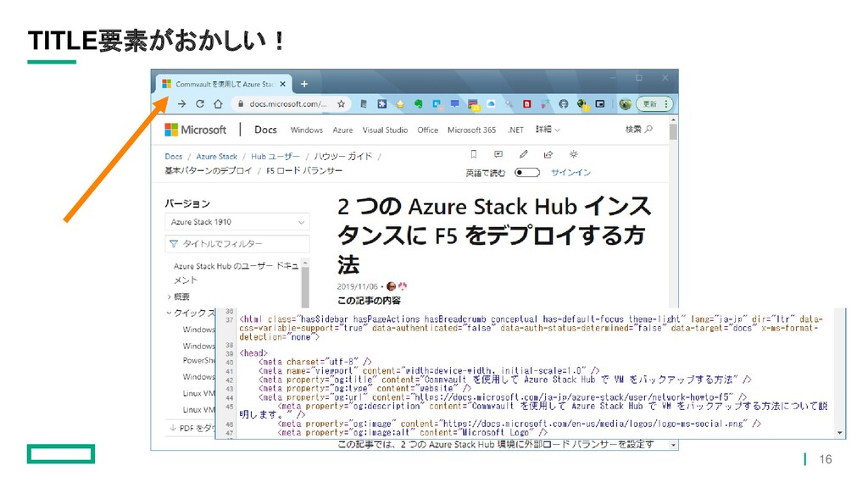Open the GitHub octocat extension
The height and width of the screenshot is (488, 868).
564,103
